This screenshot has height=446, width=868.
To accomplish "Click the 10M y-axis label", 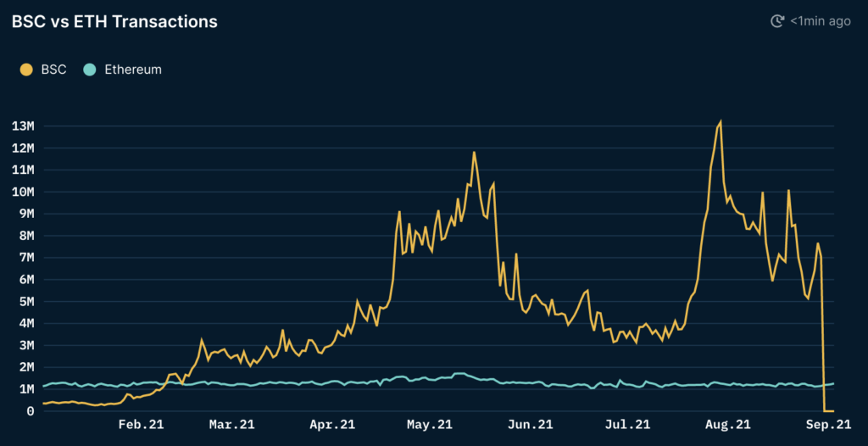I will pos(23,192).
